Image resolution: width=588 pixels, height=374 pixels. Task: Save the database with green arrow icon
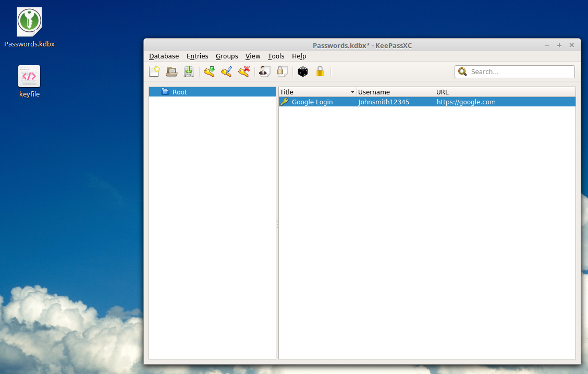[189, 71]
